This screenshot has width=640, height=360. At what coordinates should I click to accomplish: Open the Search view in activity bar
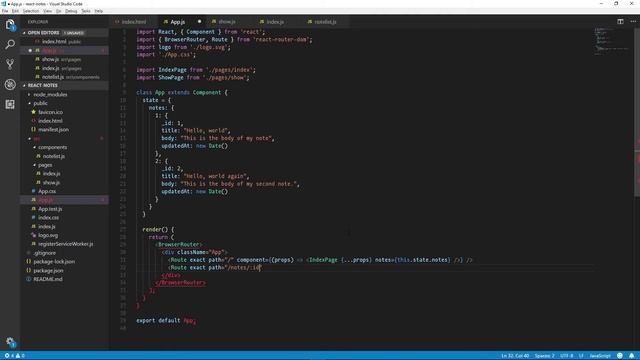(x=10, y=44)
